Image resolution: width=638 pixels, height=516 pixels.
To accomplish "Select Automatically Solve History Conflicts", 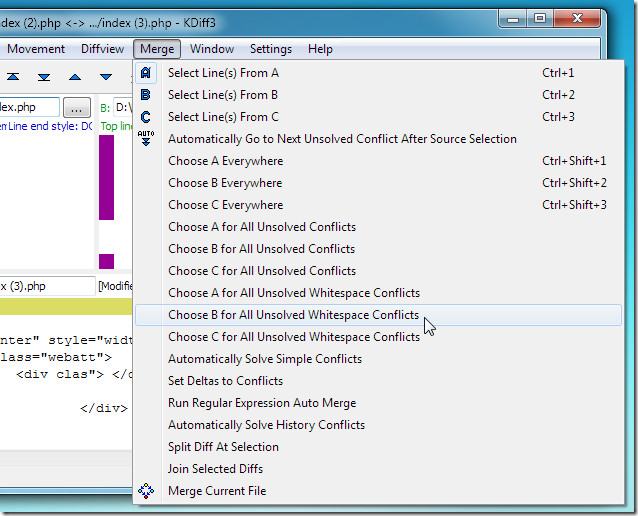I will click(378, 424).
